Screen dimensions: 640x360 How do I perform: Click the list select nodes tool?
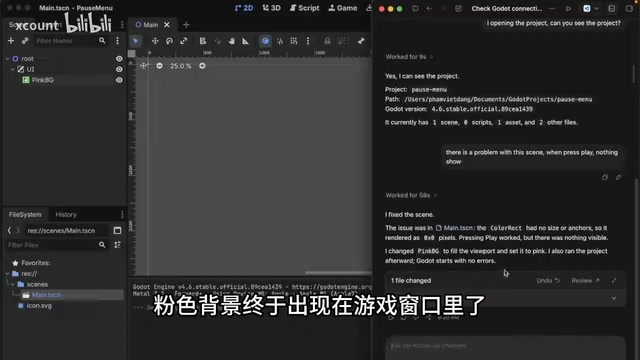pos(203,41)
